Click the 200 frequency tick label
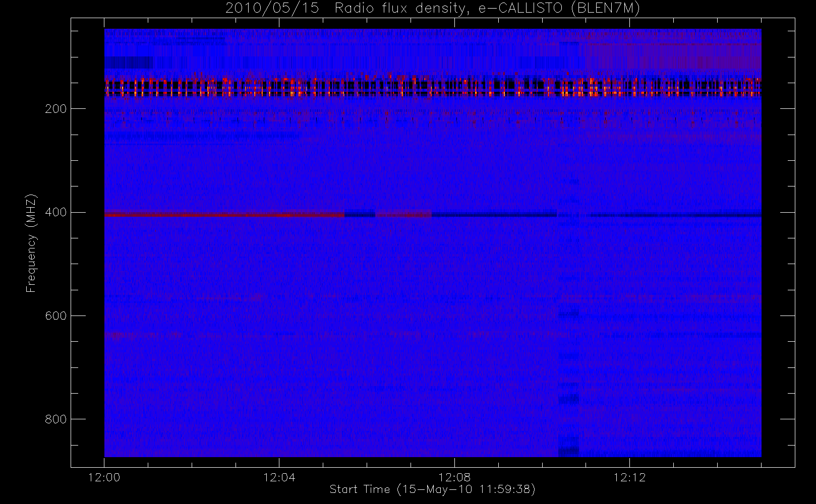The height and width of the screenshot is (504, 816). click(55, 109)
